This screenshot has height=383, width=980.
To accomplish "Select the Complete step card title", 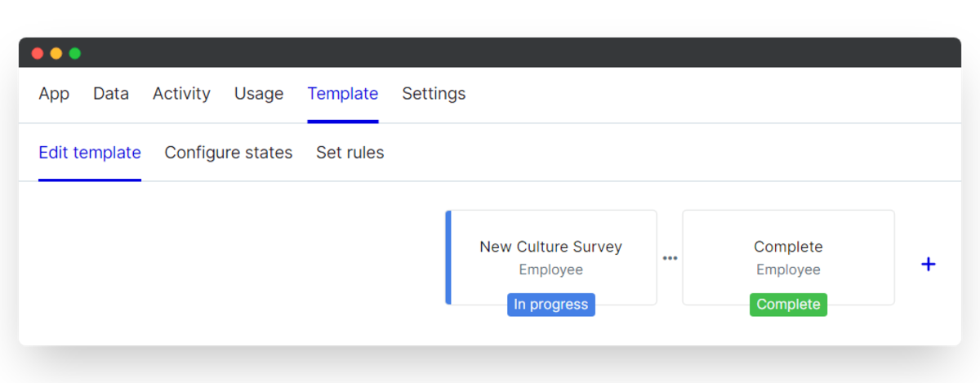I will tap(788, 247).
